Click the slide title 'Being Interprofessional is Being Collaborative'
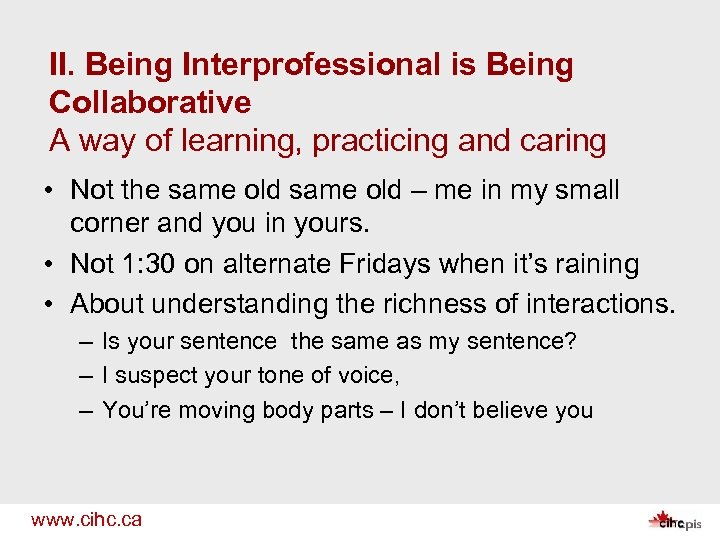This screenshot has height=540, width=720. pyautogui.click(x=311, y=66)
